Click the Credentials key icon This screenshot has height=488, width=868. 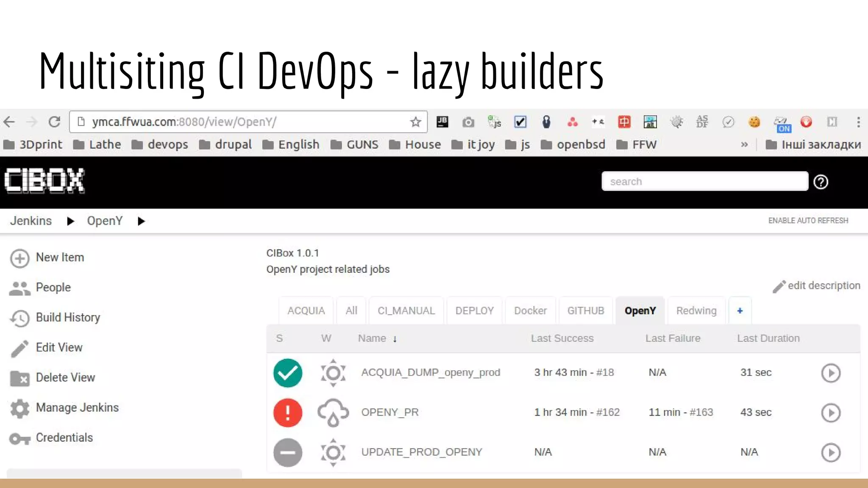coord(19,439)
